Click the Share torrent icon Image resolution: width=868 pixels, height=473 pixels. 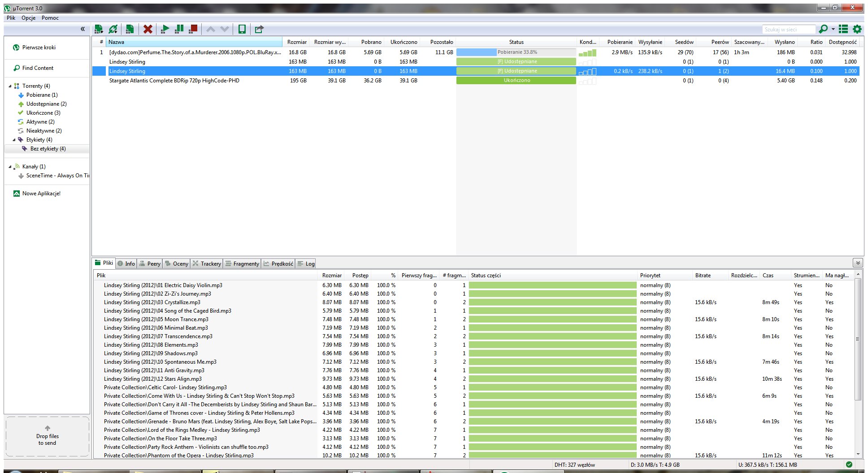259,29
